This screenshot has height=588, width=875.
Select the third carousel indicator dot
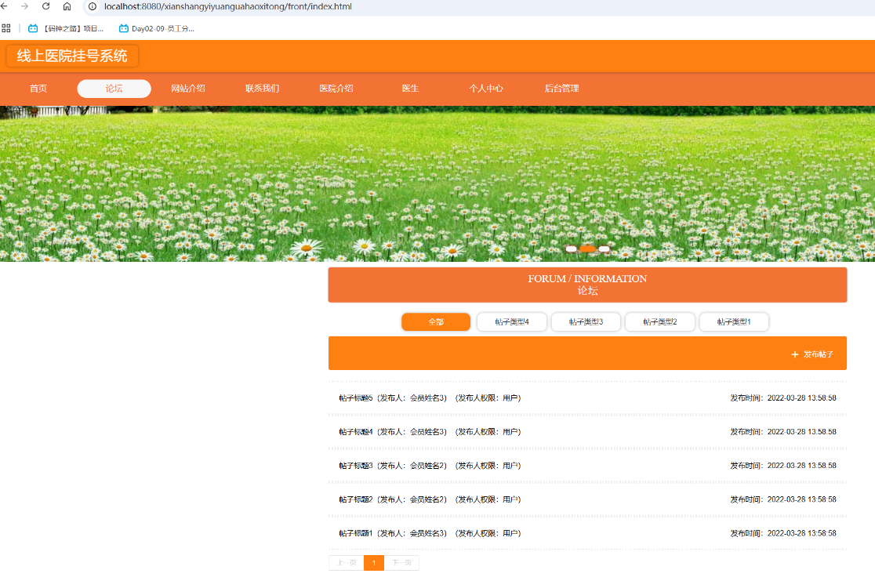pos(604,249)
